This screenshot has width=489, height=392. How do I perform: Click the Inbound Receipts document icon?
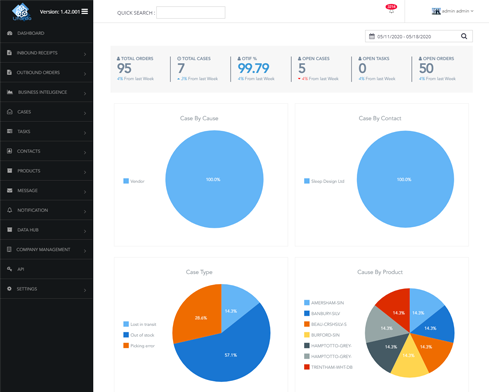[9, 53]
